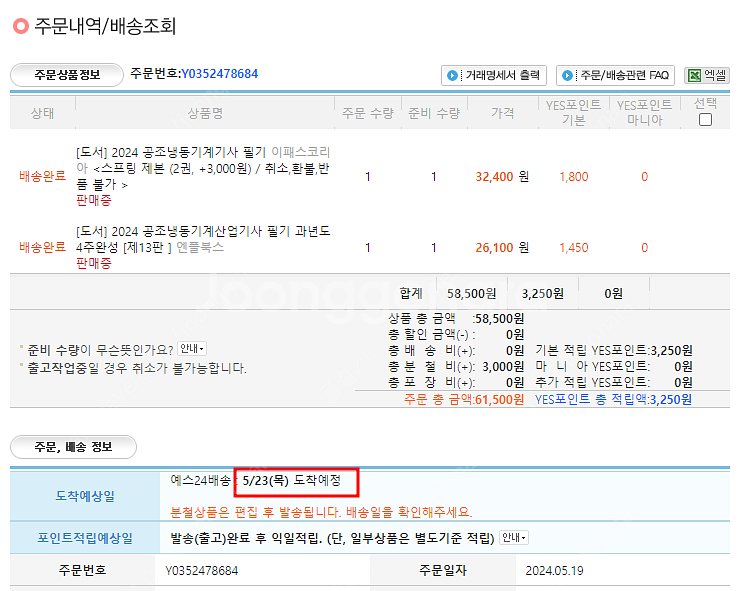Expand the 안내 dropdown beside 포인트적립 info
The image size is (740, 591).
click(x=513, y=538)
